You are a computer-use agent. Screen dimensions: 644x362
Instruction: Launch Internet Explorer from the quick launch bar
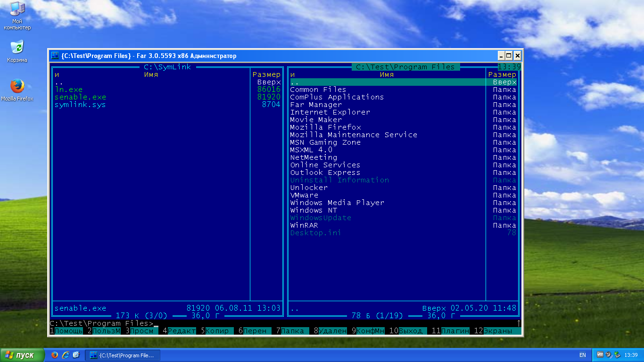pos(65,355)
